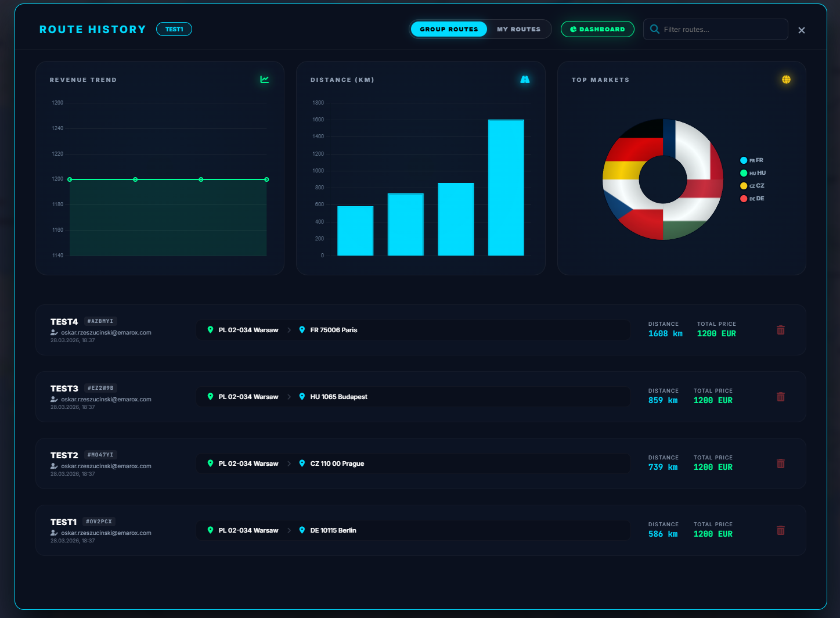Delete the TEST4 route with trash icon
Viewport: 840px width, 618px height.
(780, 330)
